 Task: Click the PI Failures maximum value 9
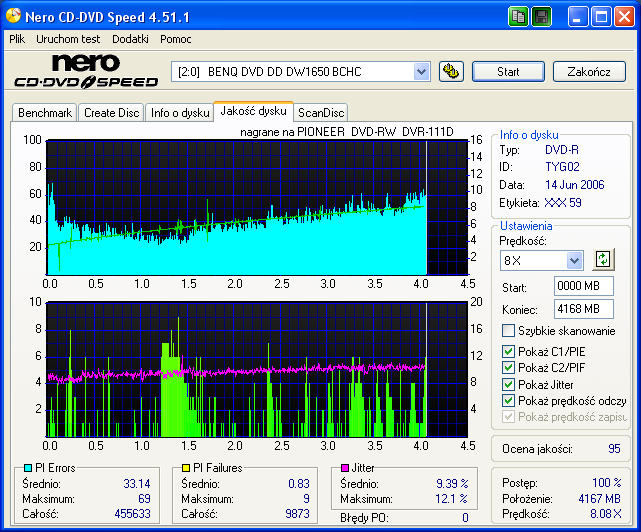(x=306, y=498)
